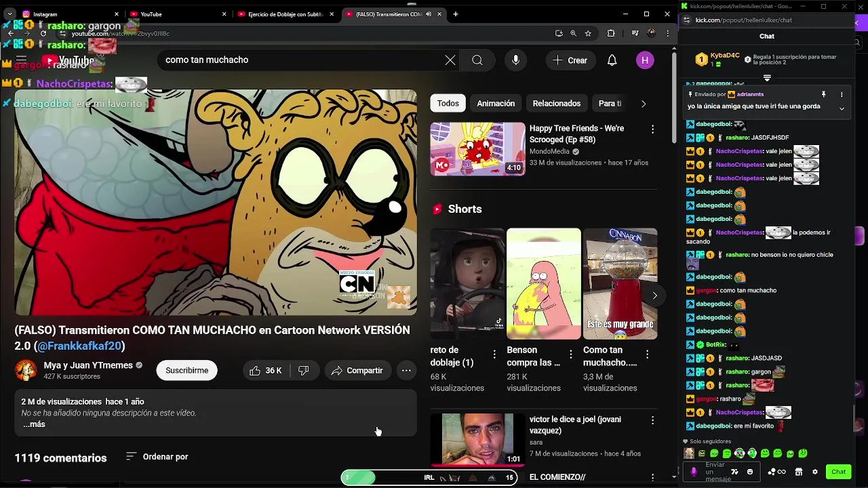Open the 'Benson compra las' short
Viewport: 868px width, 488px height.
(544, 283)
